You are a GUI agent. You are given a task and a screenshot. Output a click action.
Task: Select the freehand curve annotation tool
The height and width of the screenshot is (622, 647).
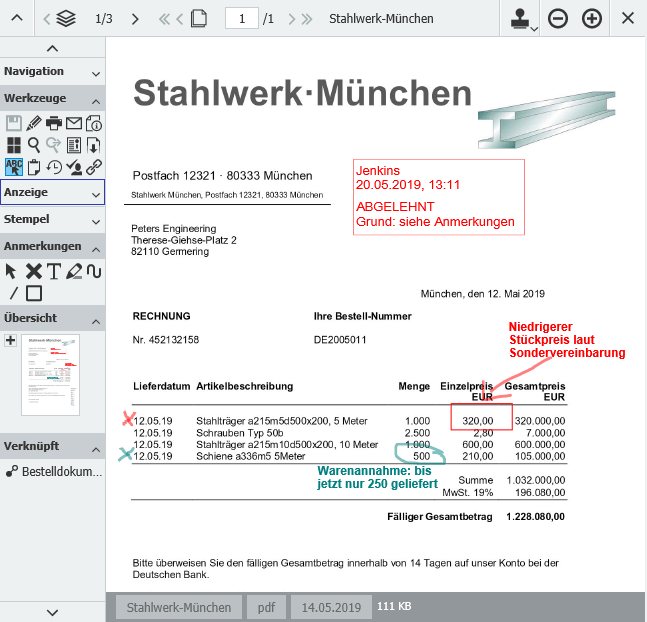click(94, 272)
